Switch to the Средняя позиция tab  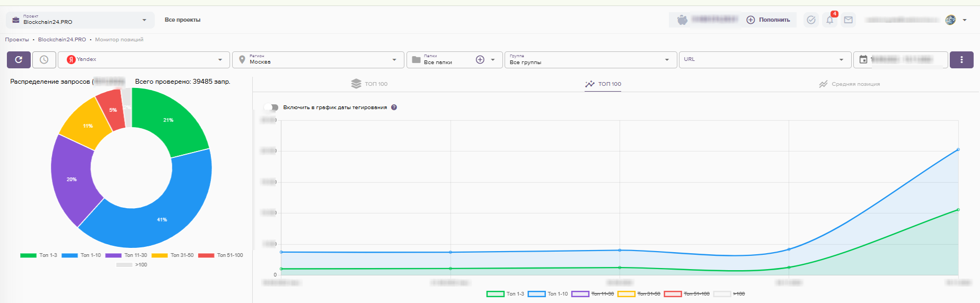[x=849, y=84]
